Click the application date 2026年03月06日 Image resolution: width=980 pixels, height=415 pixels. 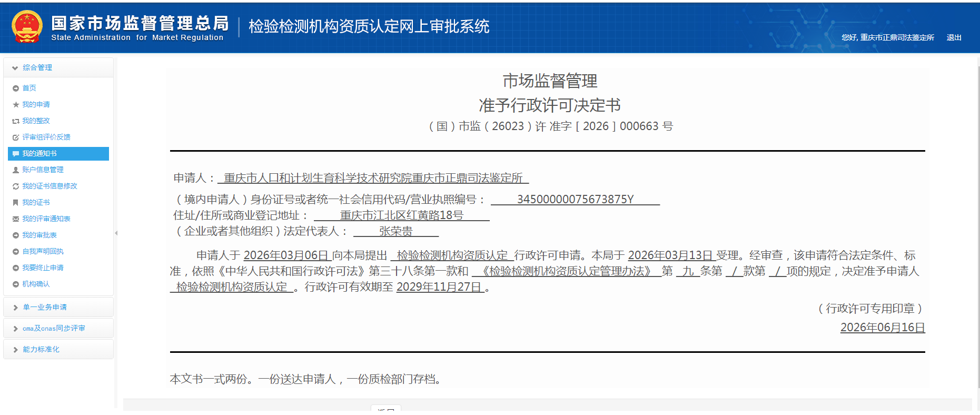tap(286, 255)
